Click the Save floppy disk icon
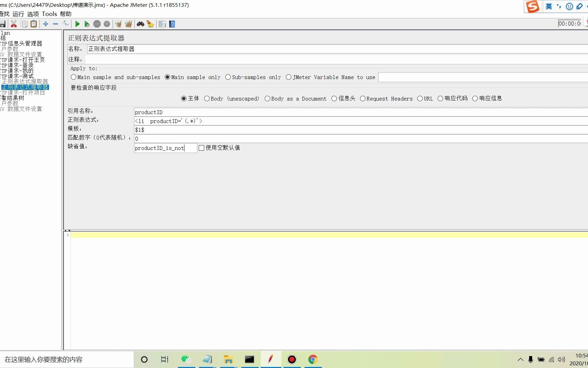Screen dimensions: 588x368 pyautogui.click(x=3, y=24)
